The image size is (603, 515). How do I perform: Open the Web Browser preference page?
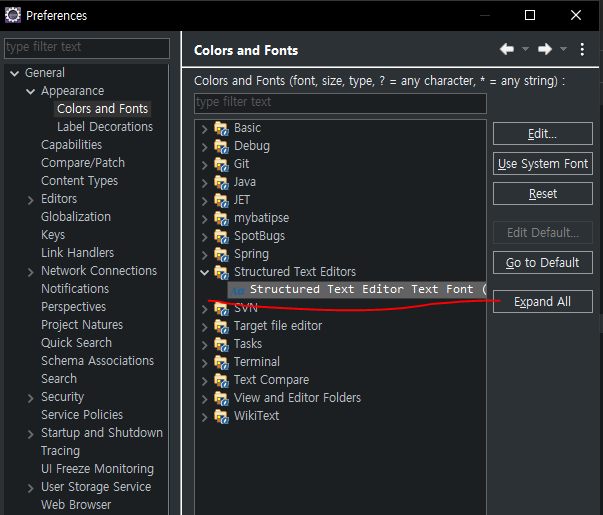[x=76, y=505]
